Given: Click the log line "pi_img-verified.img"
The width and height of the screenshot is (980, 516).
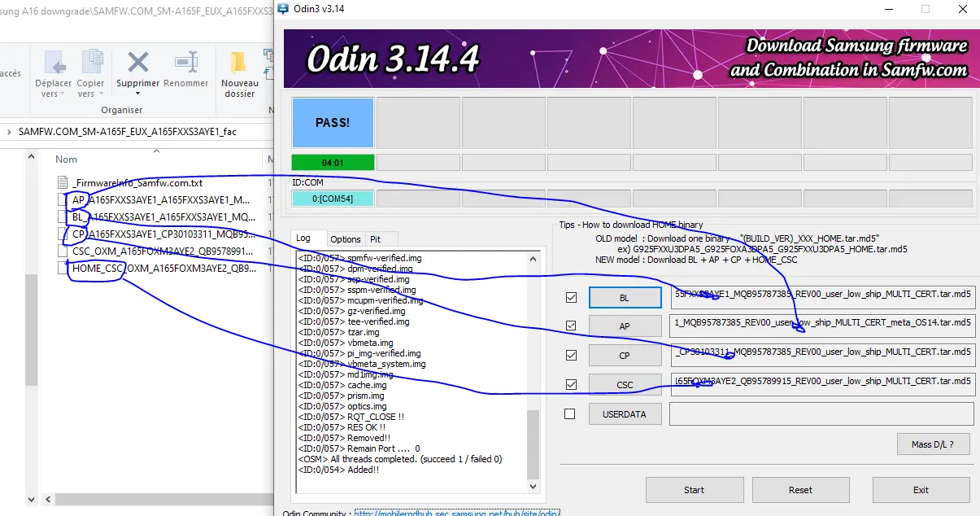Looking at the screenshot, I should [x=359, y=353].
